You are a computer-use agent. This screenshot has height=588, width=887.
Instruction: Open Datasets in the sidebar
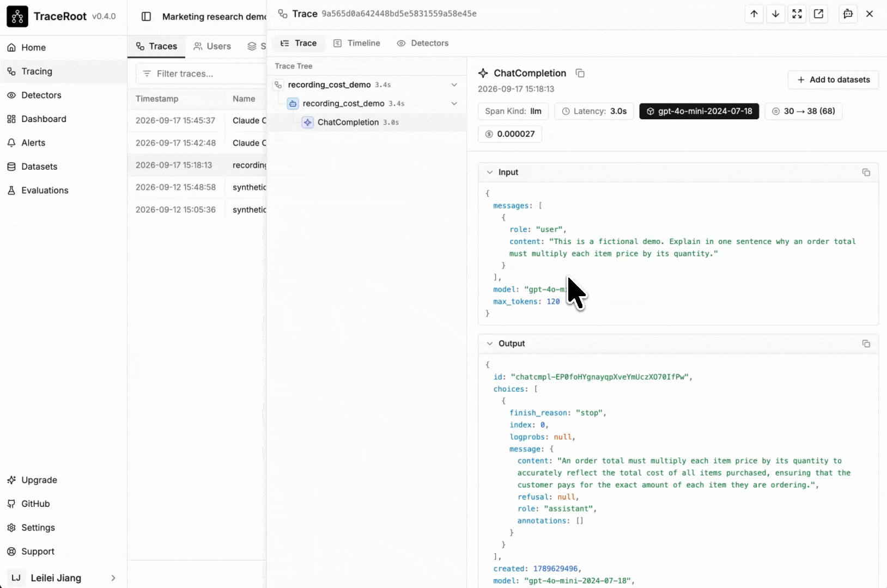pyautogui.click(x=63, y=167)
